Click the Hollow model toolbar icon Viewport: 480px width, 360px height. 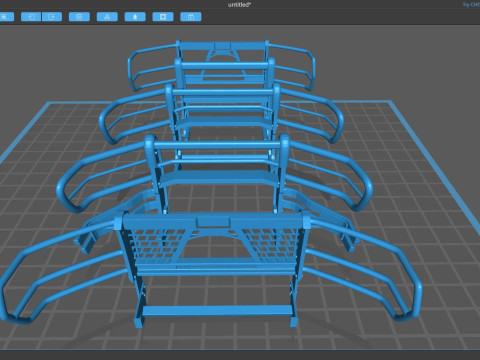(x=135, y=17)
